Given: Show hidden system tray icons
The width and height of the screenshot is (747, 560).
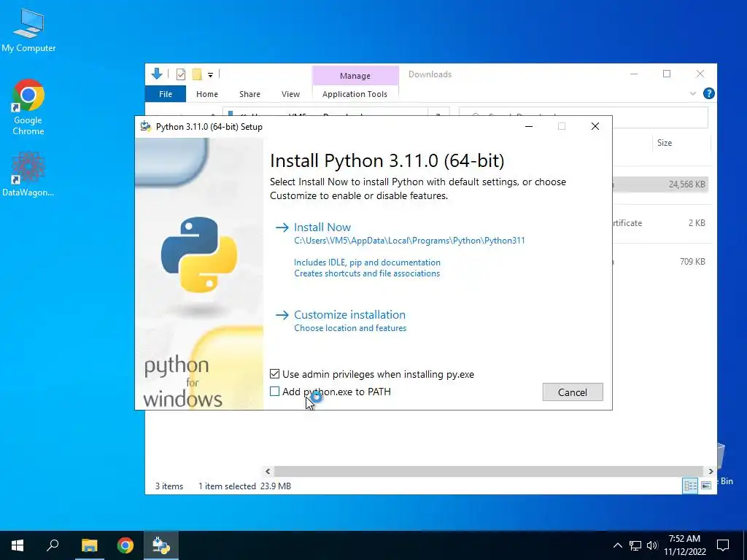Looking at the screenshot, I should [617, 545].
